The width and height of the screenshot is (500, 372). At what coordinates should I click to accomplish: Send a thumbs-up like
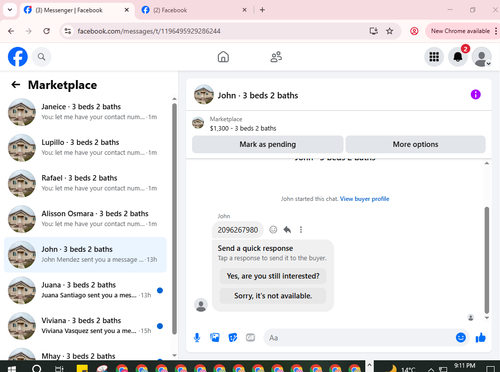point(480,338)
